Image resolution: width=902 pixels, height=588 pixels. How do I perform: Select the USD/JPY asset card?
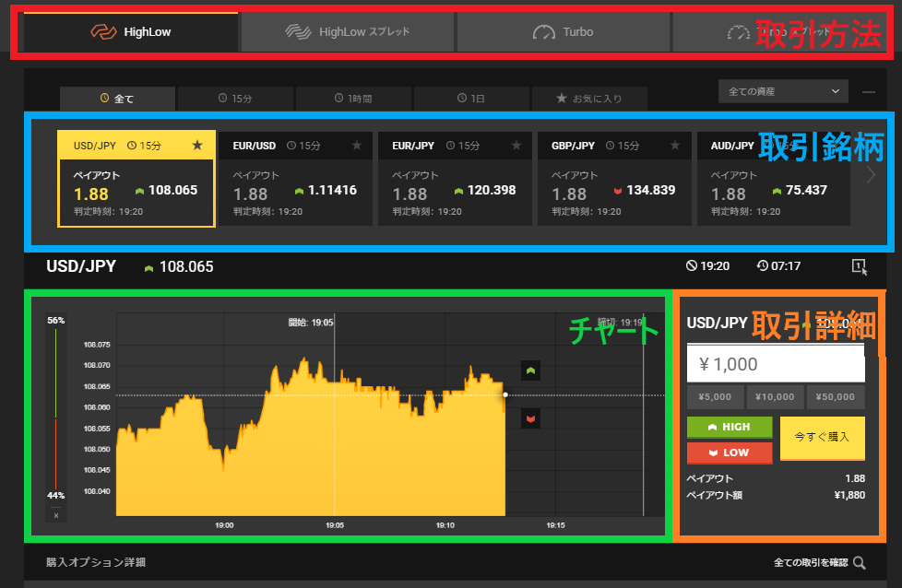pyautogui.click(x=136, y=179)
